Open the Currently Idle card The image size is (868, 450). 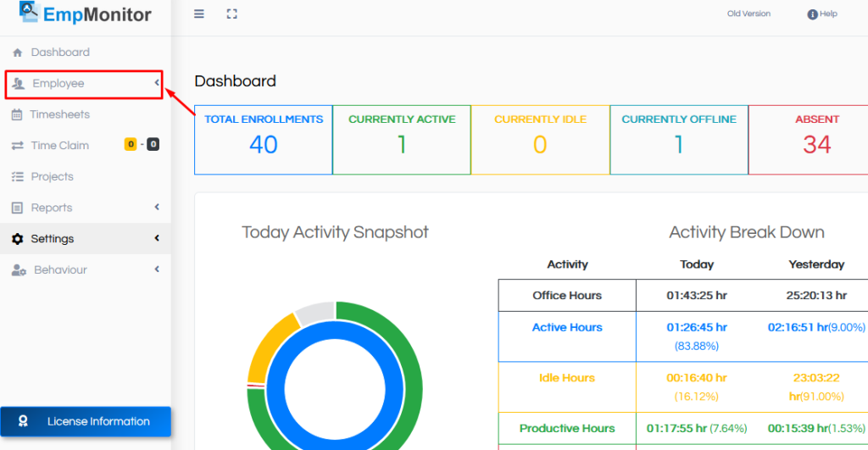click(540, 140)
